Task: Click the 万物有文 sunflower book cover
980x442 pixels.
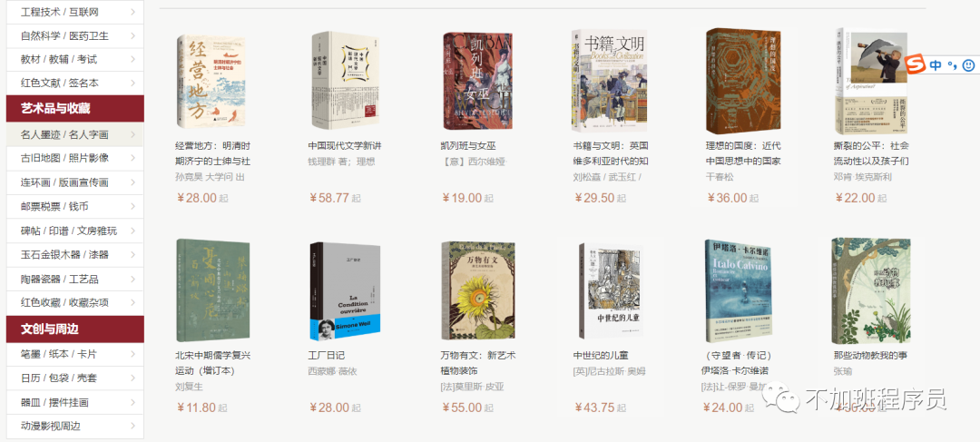Action: [479, 292]
